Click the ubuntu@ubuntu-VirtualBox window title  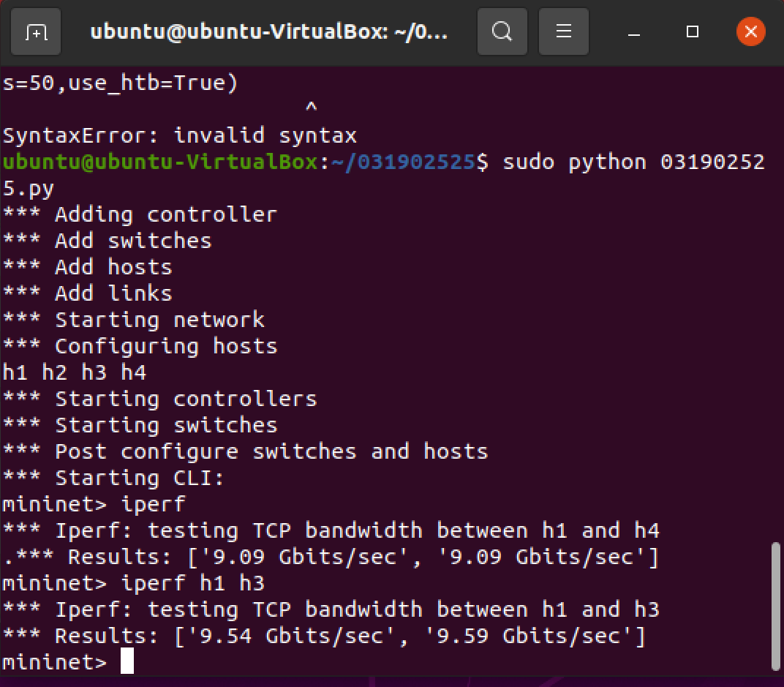tap(268, 31)
